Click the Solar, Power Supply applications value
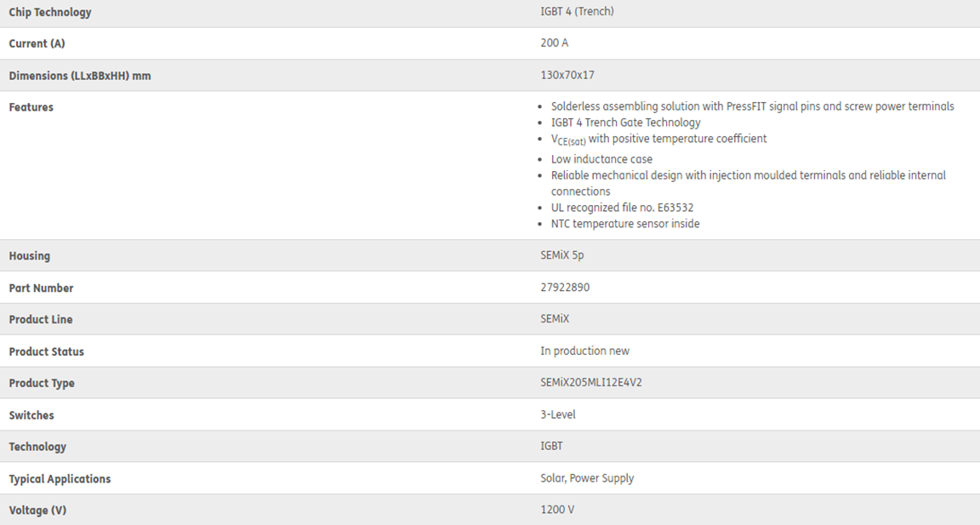980x525 pixels. point(587,479)
